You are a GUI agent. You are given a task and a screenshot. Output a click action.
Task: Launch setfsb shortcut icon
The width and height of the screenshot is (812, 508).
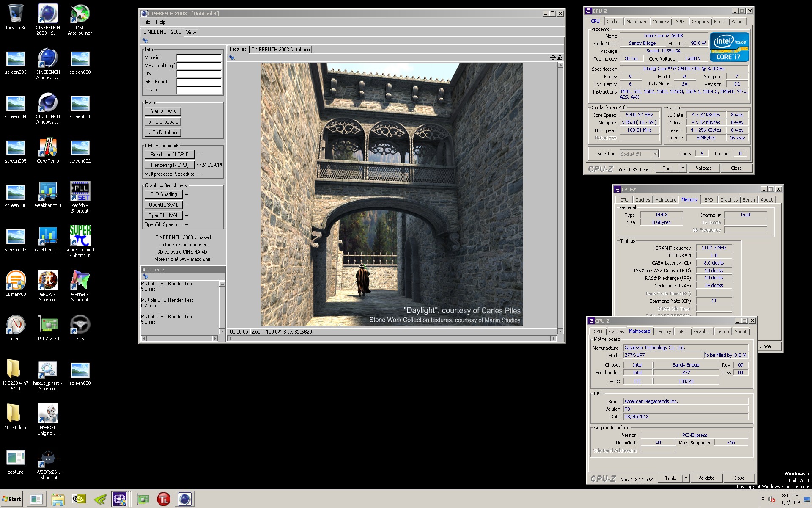point(80,197)
